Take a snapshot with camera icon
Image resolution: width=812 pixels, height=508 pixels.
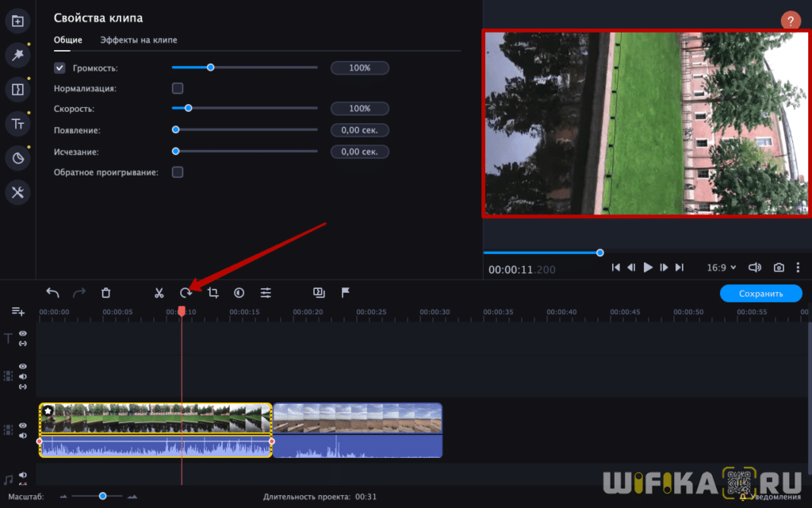(779, 268)
